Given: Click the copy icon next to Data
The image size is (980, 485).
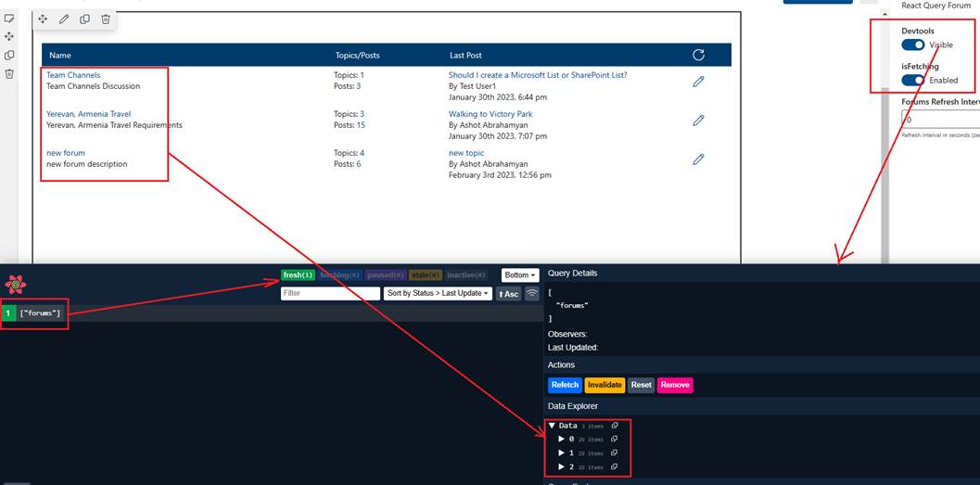Looking at the screenshot, I should point(615,426).
